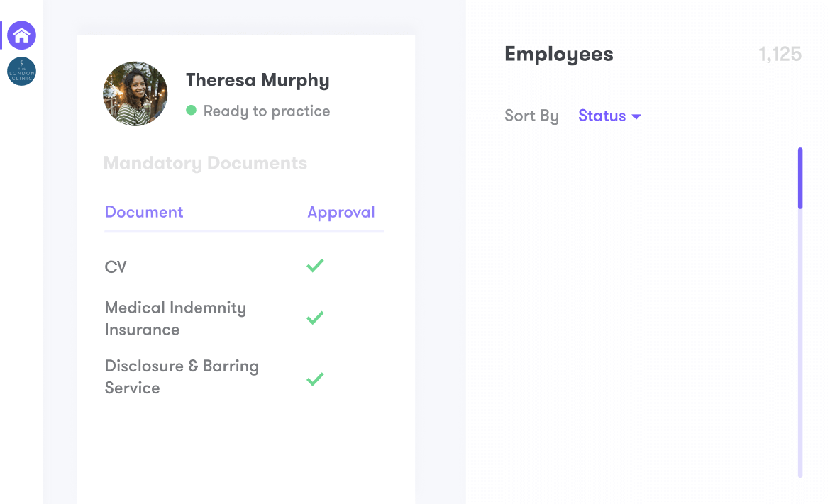The image size is (830, 504).
Task: Open The London Clinic logo icon
Action: point(22,72)
